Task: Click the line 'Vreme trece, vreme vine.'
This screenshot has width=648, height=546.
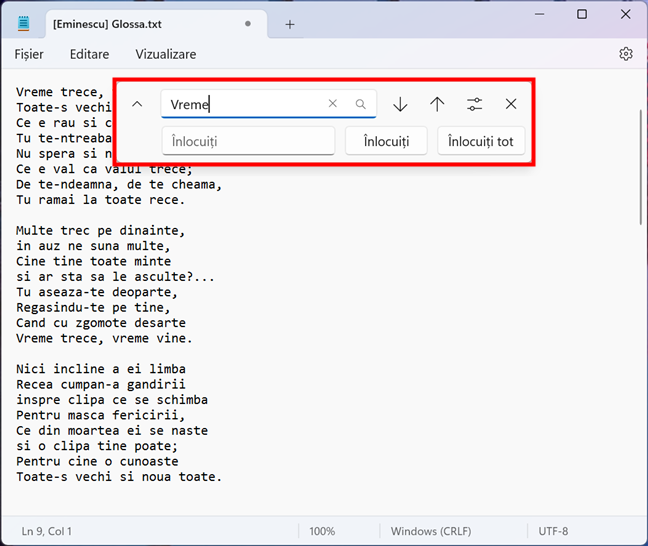Action: pyautogui.click(x=104, y=338)
